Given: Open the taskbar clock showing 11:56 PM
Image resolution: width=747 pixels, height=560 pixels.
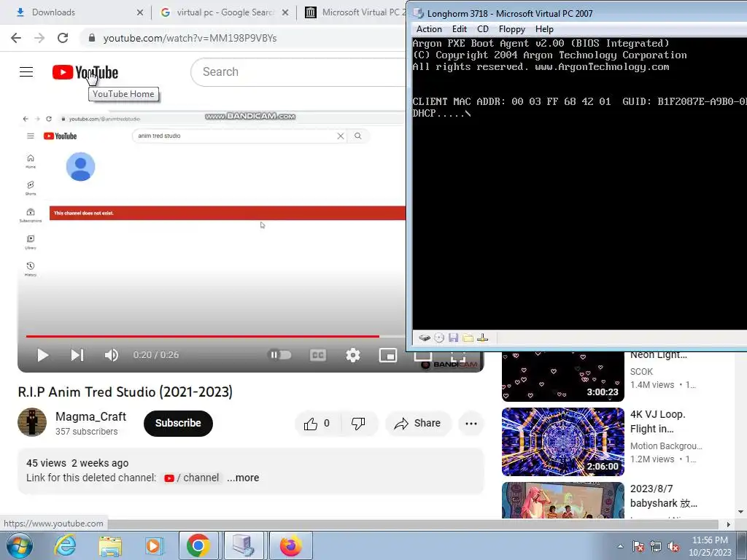Looking at the screenshot, I should click(710, 546).
